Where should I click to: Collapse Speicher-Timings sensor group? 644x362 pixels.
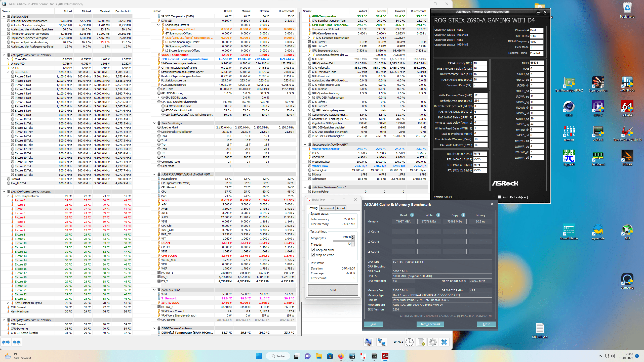(x=154, y=123)
